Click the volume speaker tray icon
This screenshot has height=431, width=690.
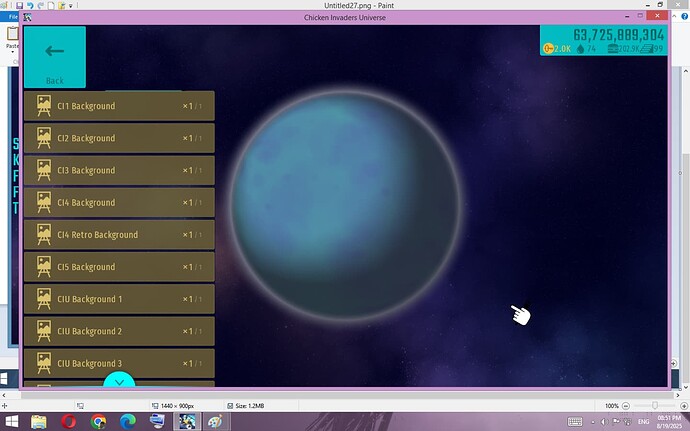tap(604, 422)
